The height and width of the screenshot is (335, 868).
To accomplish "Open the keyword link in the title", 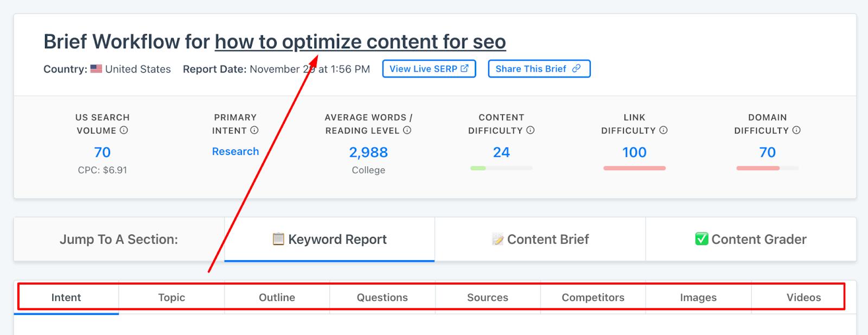I will click(360, 42).
